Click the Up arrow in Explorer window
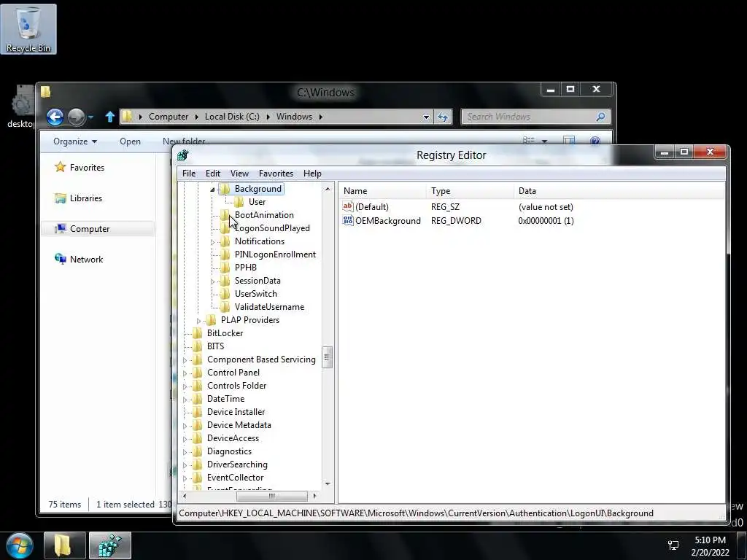 point(110,117)
